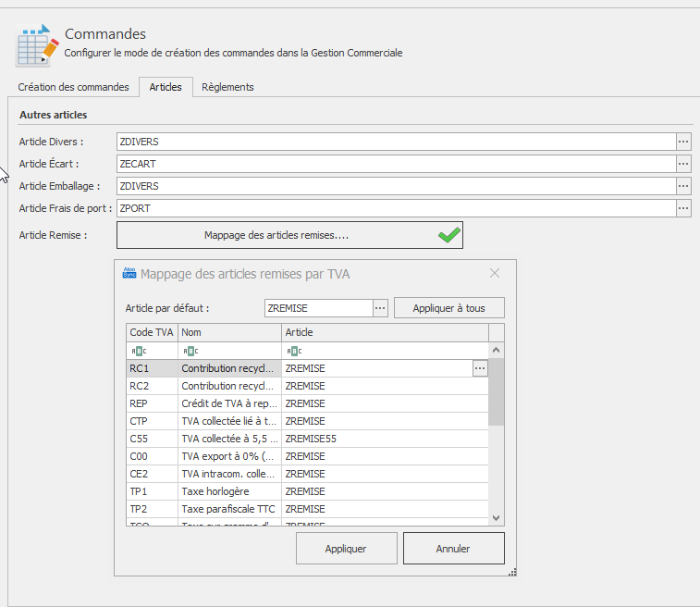Click the green checkmark on Mappage button
This screenshot has height=607, width=700.
[x=449, y=235]
